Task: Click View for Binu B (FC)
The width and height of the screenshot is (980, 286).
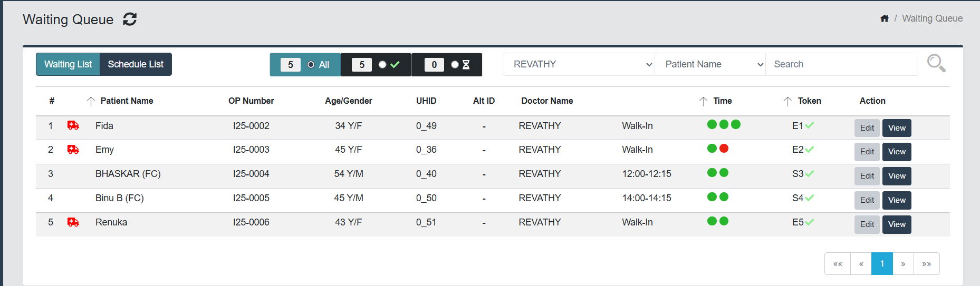Action: click(x=897, y=200)
